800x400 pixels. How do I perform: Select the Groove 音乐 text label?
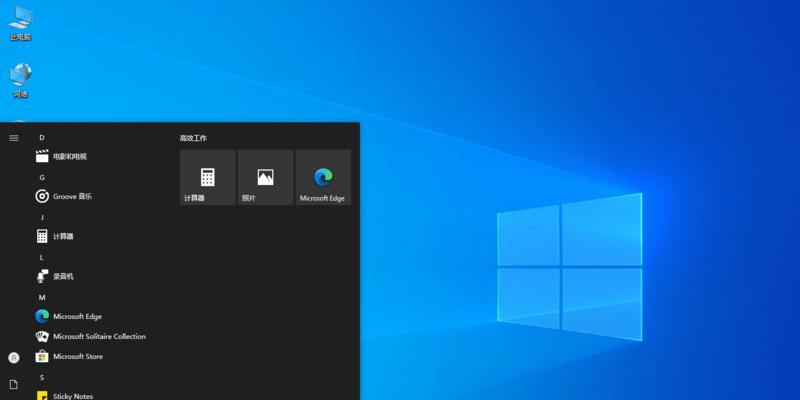pos(72,196)
